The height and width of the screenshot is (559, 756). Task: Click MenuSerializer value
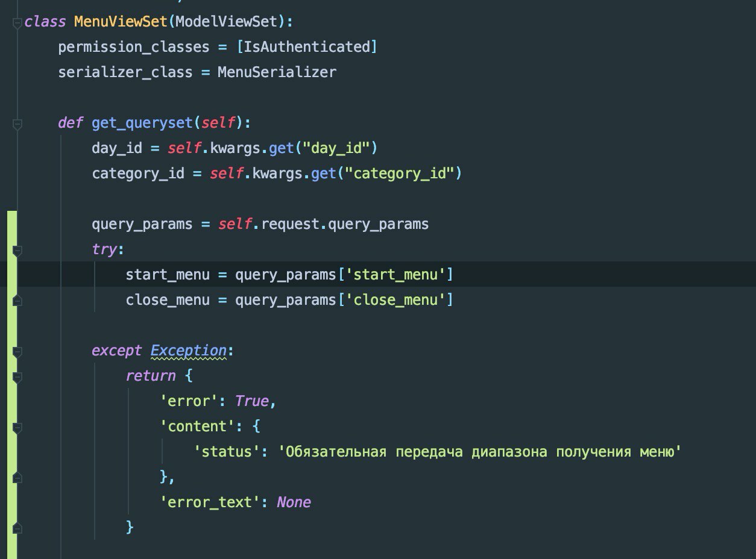click(277, 72)
